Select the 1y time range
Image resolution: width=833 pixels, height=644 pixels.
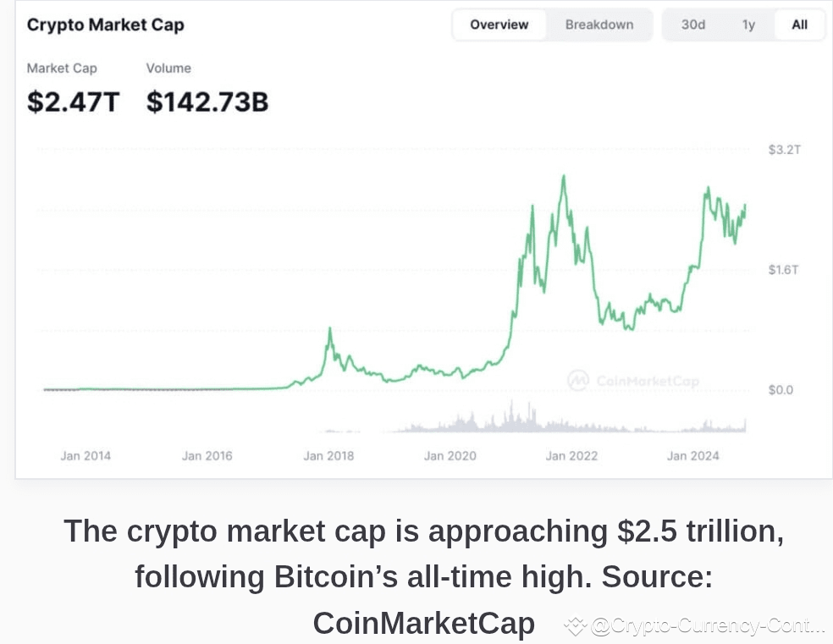[748, 25]
